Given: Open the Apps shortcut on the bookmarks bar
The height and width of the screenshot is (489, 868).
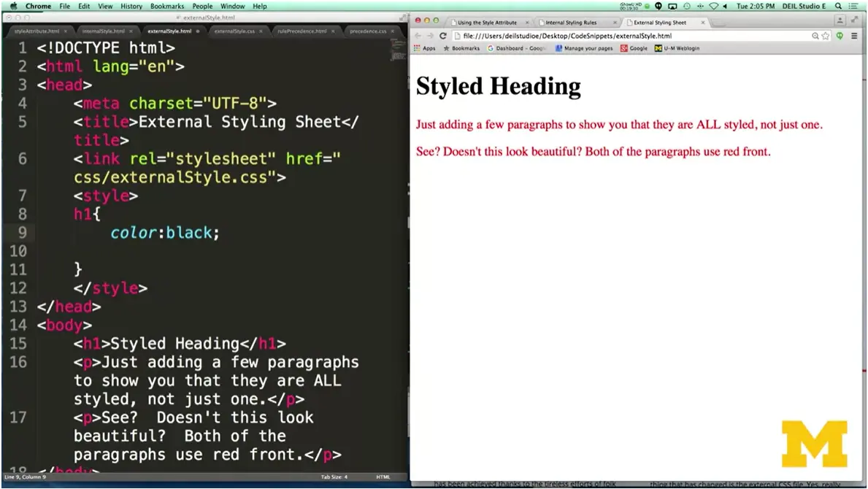Looking at the screenshot, I should click(426, 48).
